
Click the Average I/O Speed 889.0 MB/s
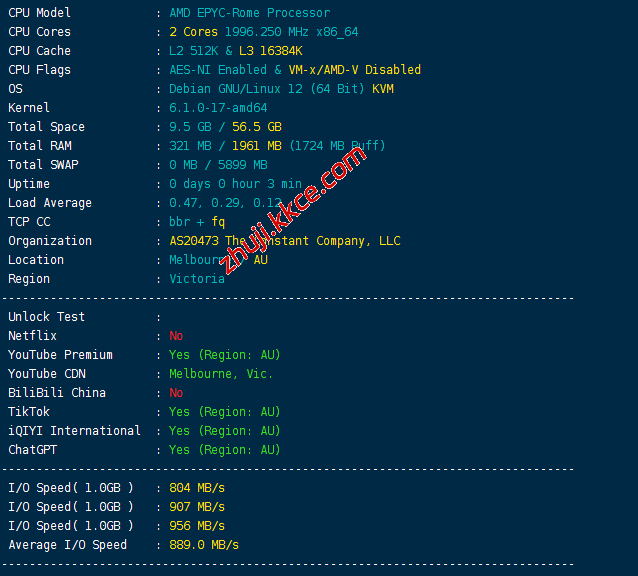[204, 545]
